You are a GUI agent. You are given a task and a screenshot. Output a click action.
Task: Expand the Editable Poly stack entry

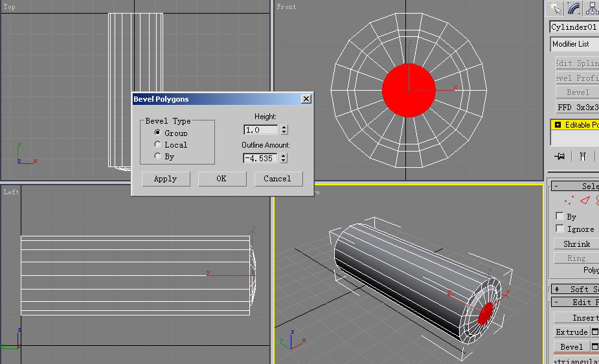pos(558,124)
